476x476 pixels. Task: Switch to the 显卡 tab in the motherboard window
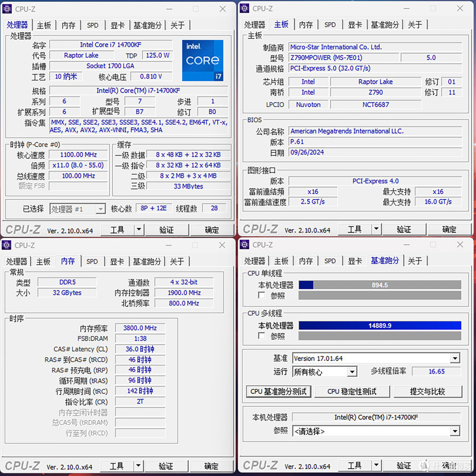click(355, 25)
